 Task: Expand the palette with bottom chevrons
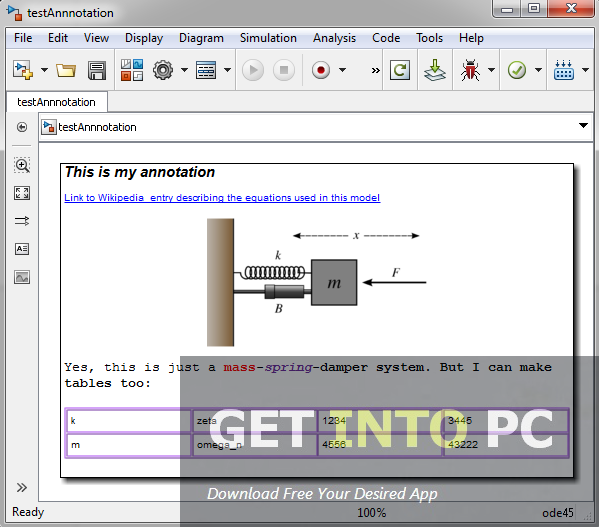[x=22, y=487]
